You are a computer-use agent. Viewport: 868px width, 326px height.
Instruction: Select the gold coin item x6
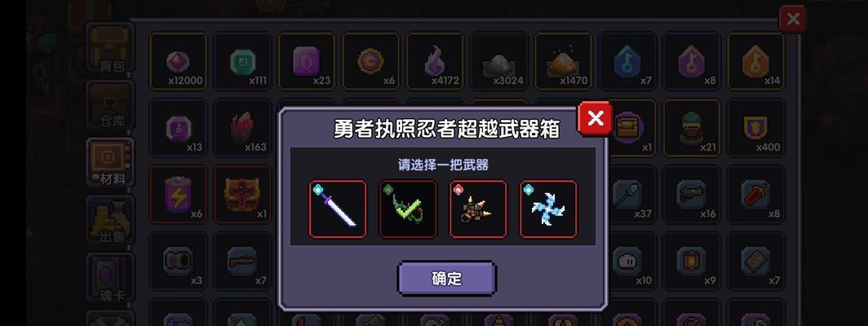click(370, 61)
